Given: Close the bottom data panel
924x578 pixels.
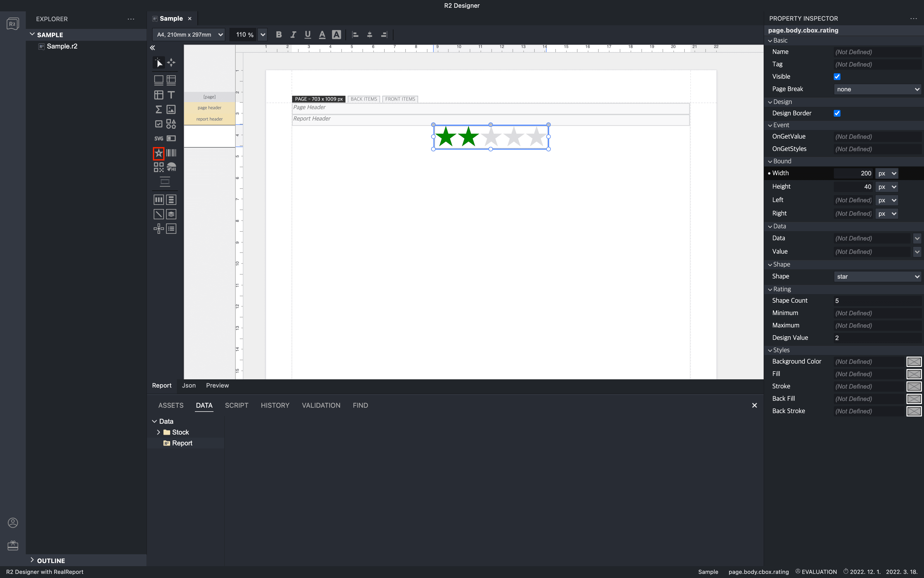Looking at the screenshot, I should point(754,405).
